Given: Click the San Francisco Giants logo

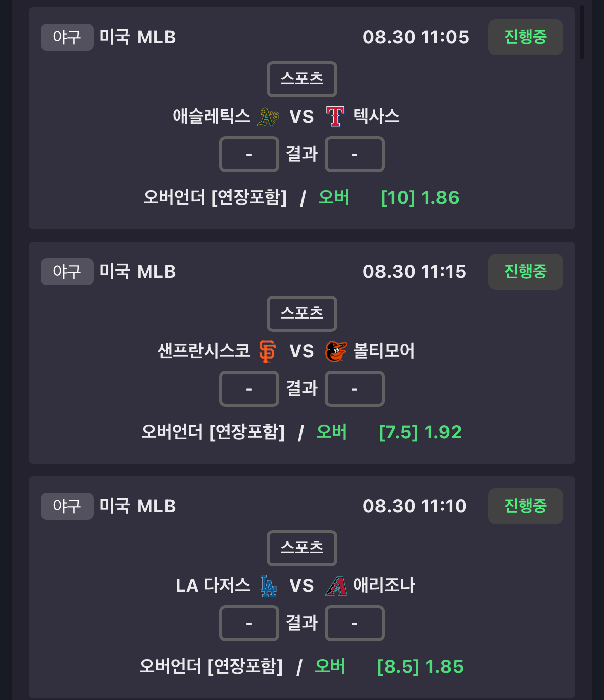Looking at the screenshot, I should 268,351.
